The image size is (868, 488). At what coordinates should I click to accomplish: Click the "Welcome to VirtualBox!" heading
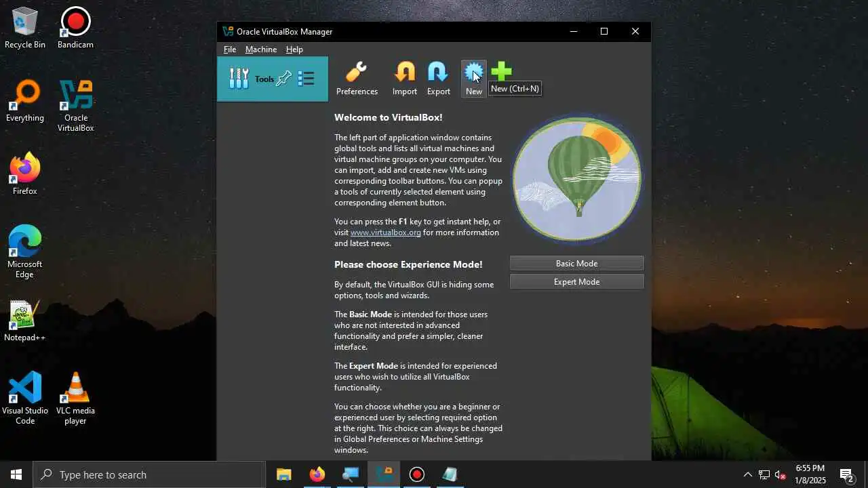[x=388, y=117]
